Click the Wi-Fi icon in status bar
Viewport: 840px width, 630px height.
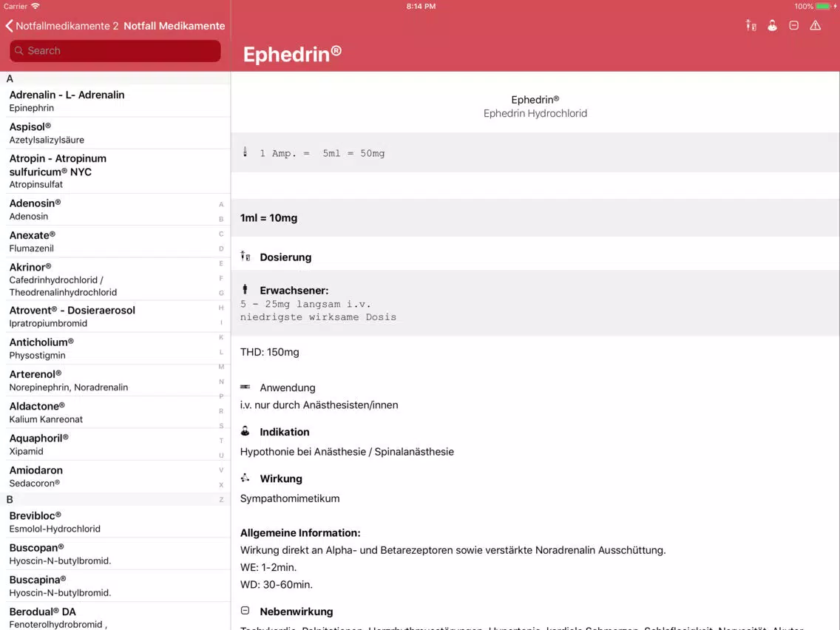tap(35, 7)
